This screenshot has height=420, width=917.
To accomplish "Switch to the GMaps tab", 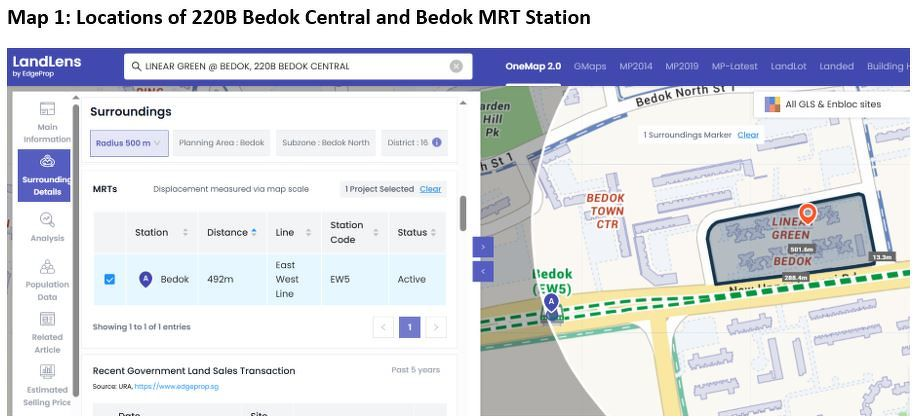I will pyautogui.click(x=590, y=66).
